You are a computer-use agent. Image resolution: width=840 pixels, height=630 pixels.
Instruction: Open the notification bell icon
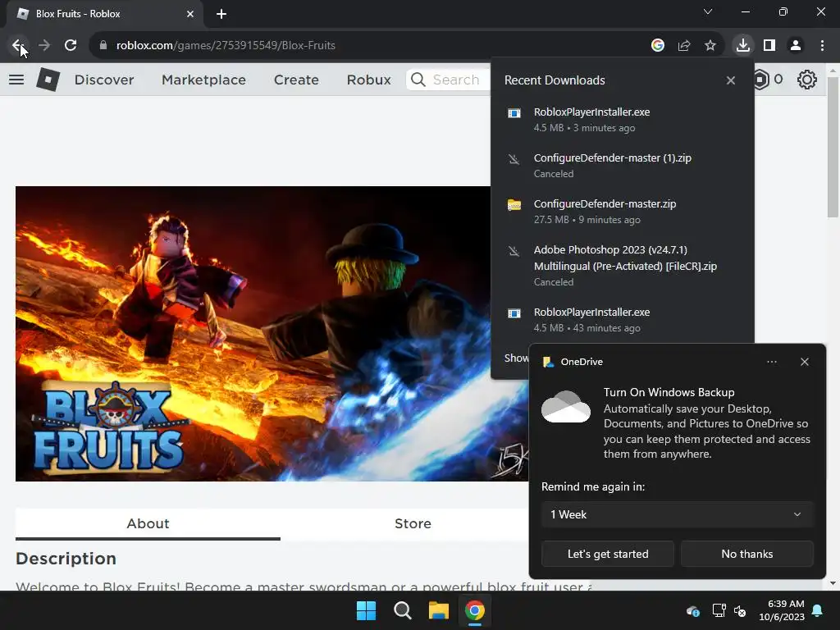point(818,610)
